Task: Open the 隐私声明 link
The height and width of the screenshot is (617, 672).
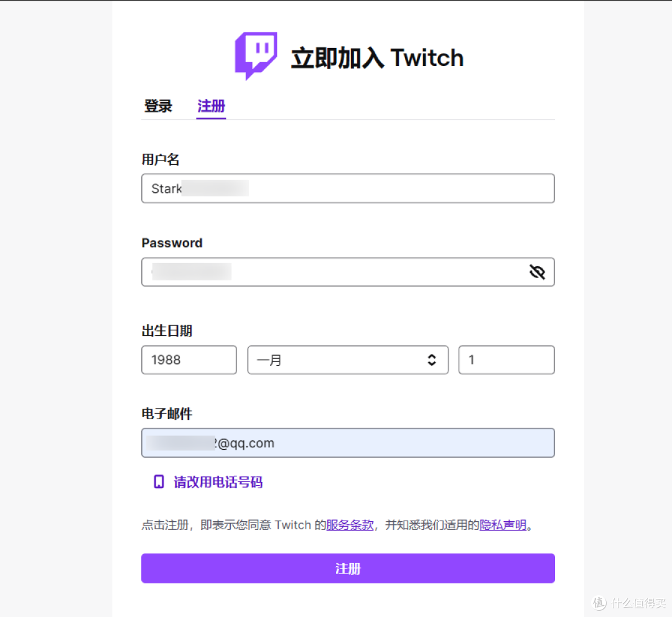Action: (503, 525)
